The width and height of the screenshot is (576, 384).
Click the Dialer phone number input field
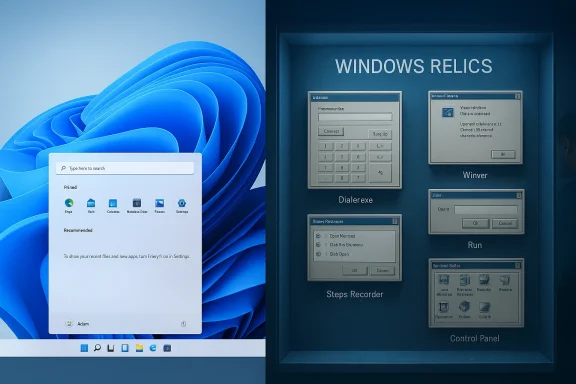click(355, 117)
